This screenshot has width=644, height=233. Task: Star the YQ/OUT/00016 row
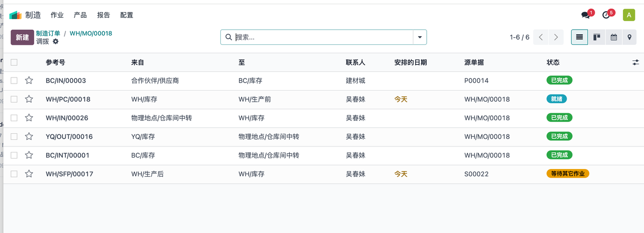click(x=29, y=136)
